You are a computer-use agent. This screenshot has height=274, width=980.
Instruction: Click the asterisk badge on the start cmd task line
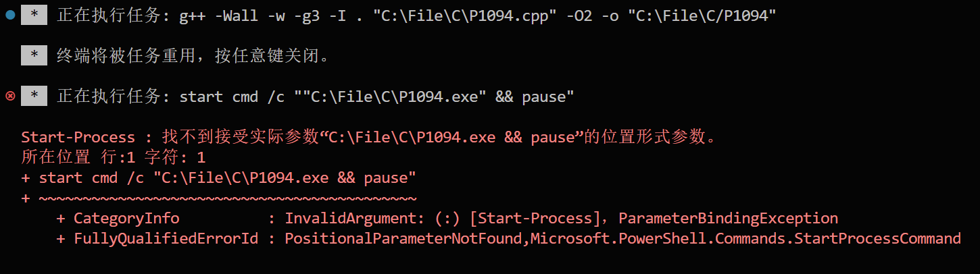[x=34, y=97]
